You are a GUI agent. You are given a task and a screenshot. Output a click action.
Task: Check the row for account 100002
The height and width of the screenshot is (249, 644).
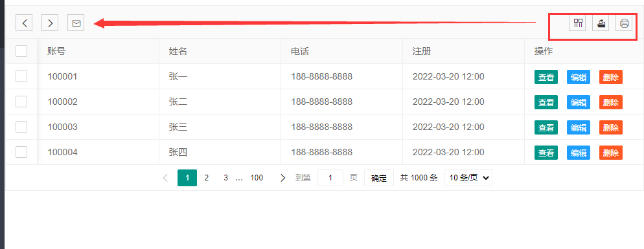[21, 102]
